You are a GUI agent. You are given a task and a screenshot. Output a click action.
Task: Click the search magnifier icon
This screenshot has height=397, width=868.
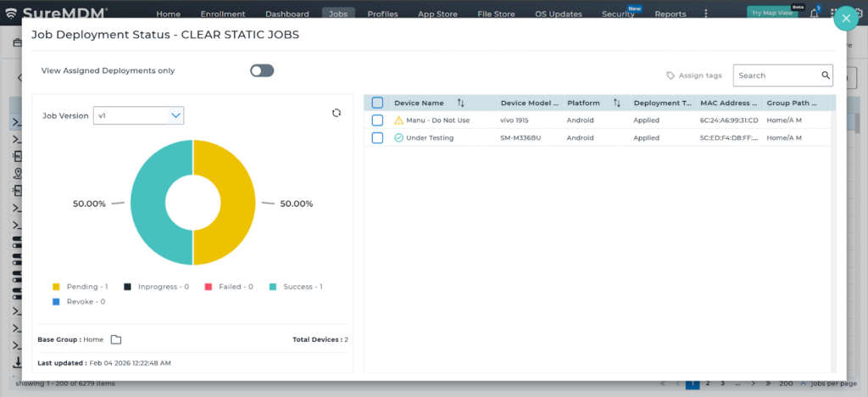(826, 75)
